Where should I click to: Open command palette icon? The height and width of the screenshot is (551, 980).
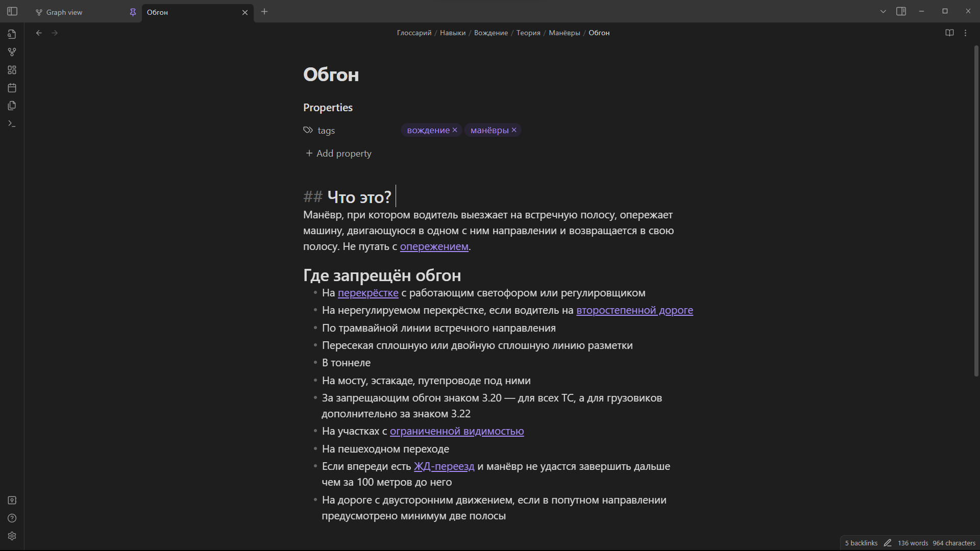12,123
